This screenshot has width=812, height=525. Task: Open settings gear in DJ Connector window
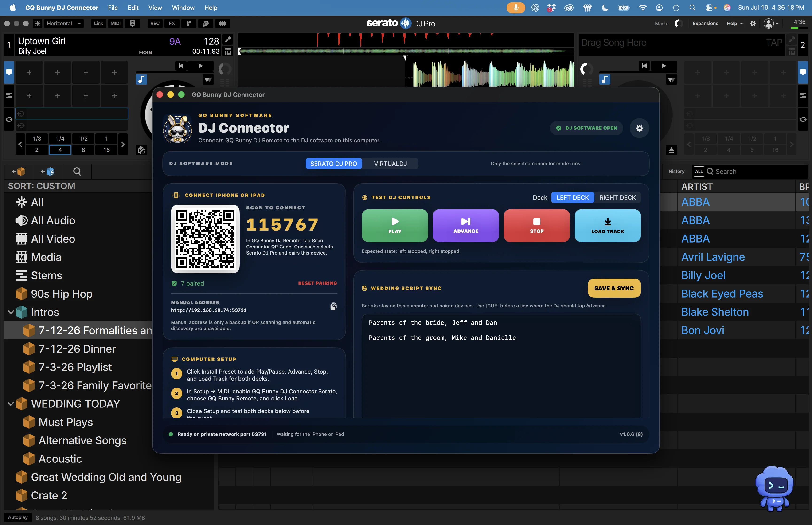pos(639,128)
